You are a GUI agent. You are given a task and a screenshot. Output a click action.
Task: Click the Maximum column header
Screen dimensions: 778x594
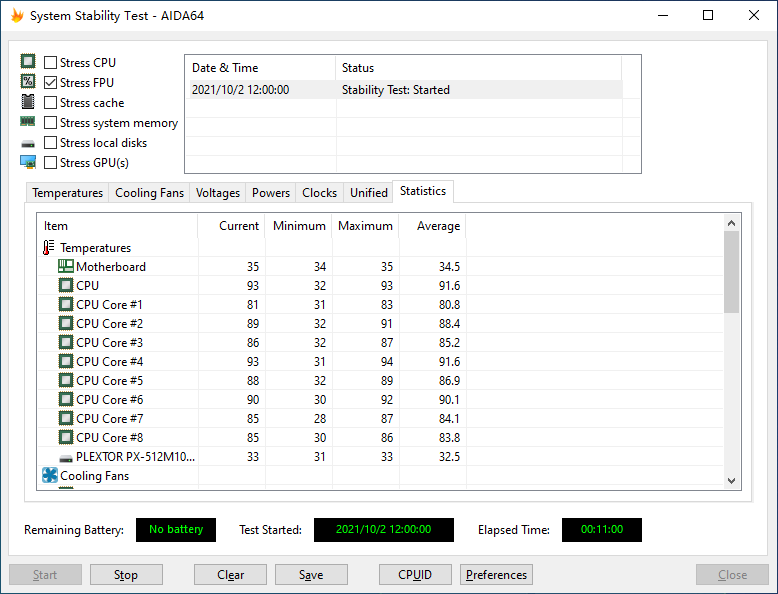[365, 226]
